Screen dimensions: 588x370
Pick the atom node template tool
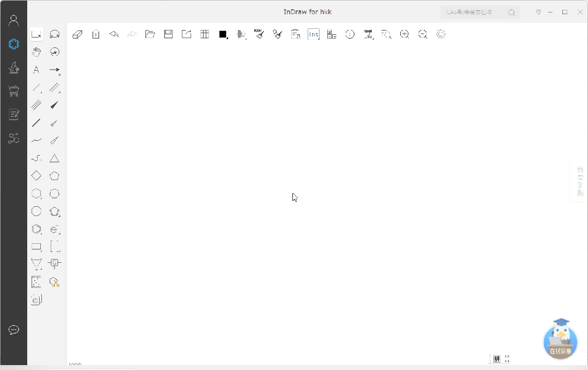54,263
